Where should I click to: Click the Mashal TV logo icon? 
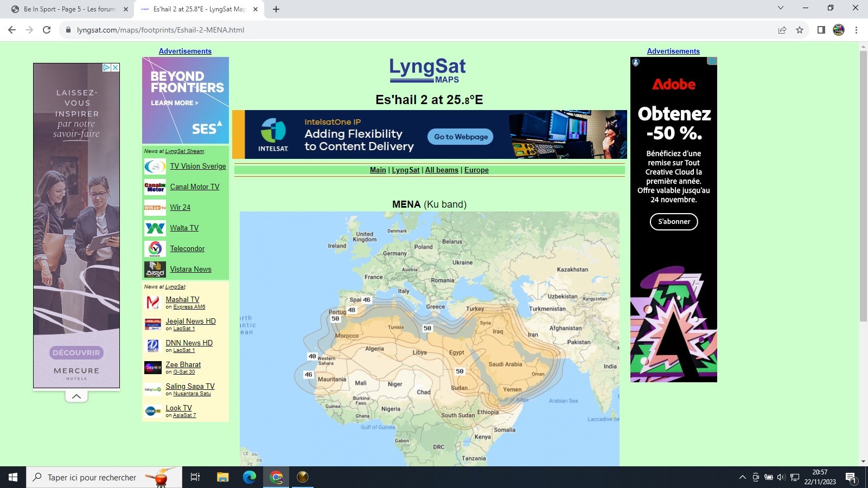(x=152, y=302)
